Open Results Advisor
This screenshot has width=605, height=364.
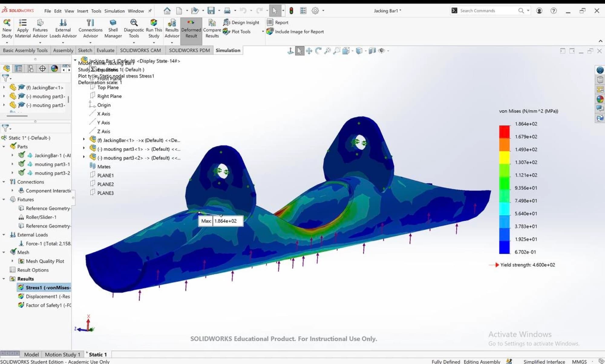click(172, 29)
